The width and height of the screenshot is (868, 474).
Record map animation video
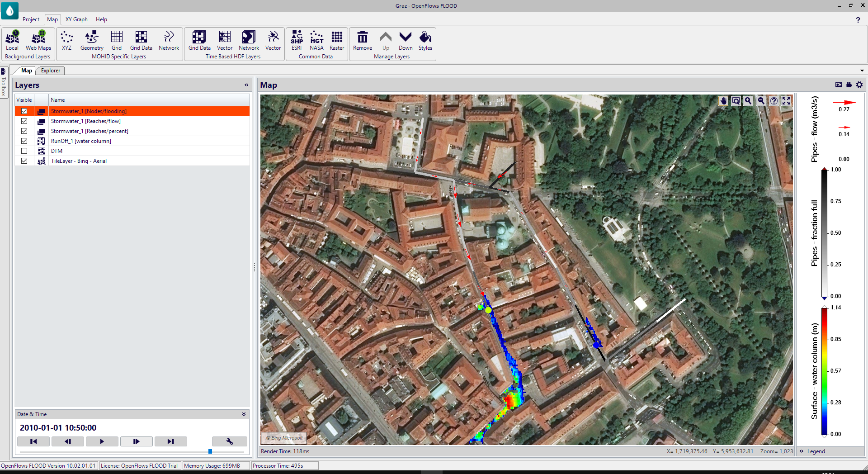coord(849,85)
